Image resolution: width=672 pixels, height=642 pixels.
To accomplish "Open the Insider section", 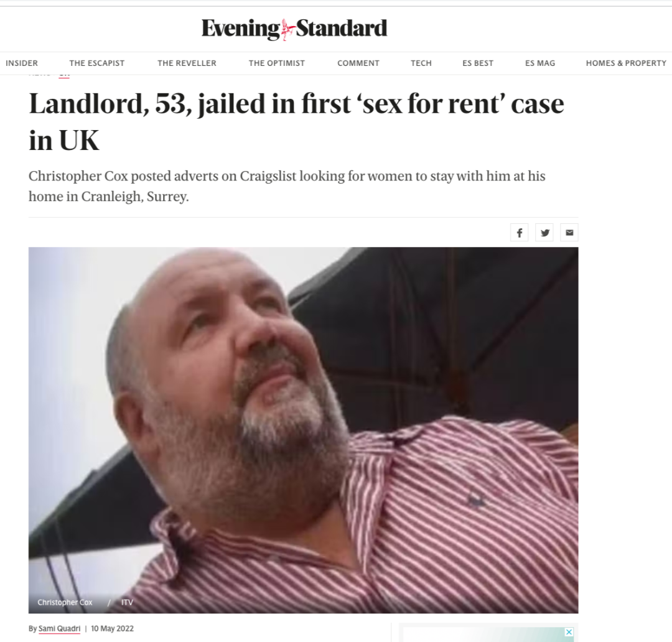I will 22,63.
